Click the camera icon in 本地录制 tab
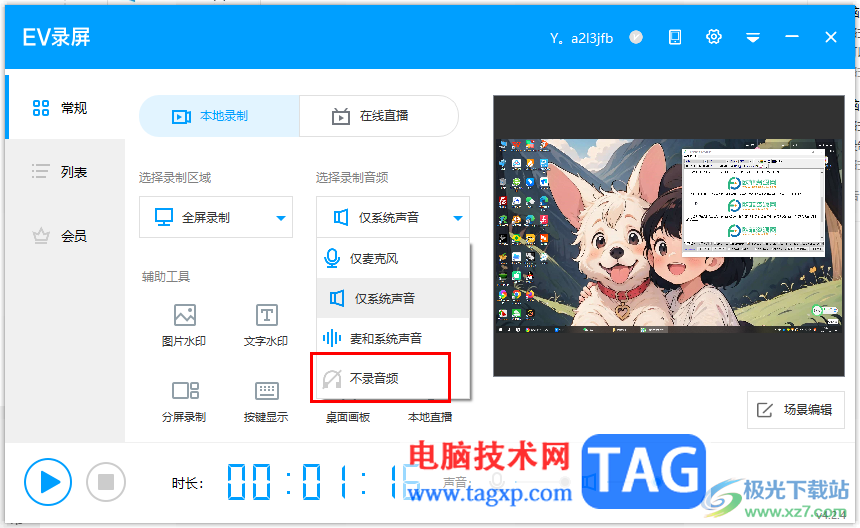The height and width of the screenshot is (528, 860). 182,116
